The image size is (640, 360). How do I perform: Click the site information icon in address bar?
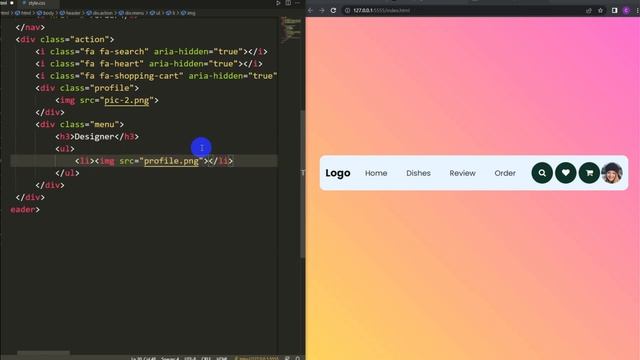pyautogui.click(x=347, y=10)
